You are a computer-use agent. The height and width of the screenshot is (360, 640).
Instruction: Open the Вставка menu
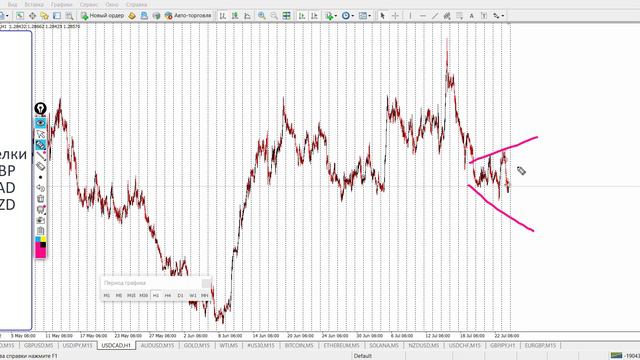tap(34, 4)
